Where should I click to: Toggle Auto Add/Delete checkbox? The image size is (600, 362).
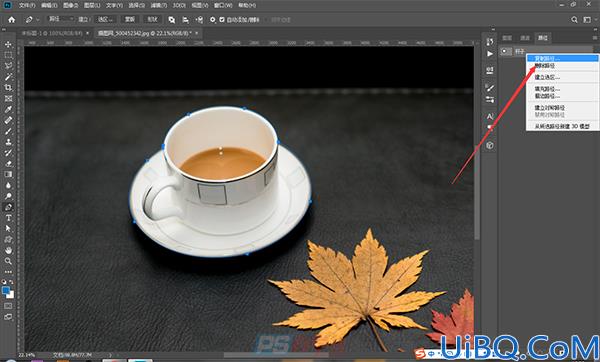pyautogui.click(x=222, y=20)
